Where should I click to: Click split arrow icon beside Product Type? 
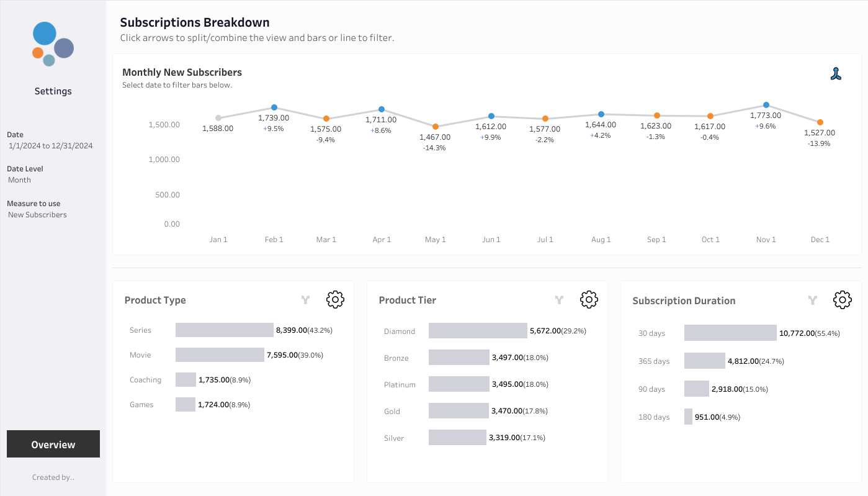(x=305, y=300)
